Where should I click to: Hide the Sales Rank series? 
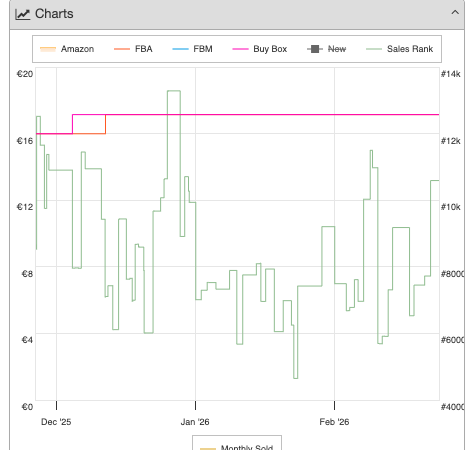399,49
